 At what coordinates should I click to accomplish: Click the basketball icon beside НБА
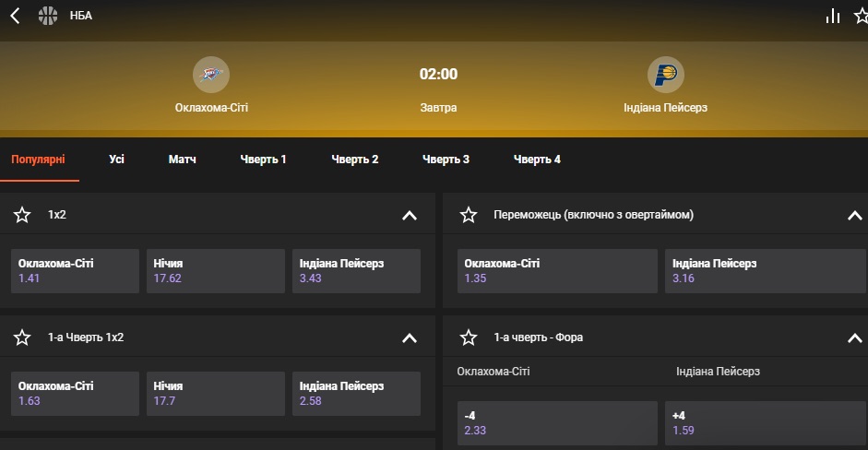[48, 16]
